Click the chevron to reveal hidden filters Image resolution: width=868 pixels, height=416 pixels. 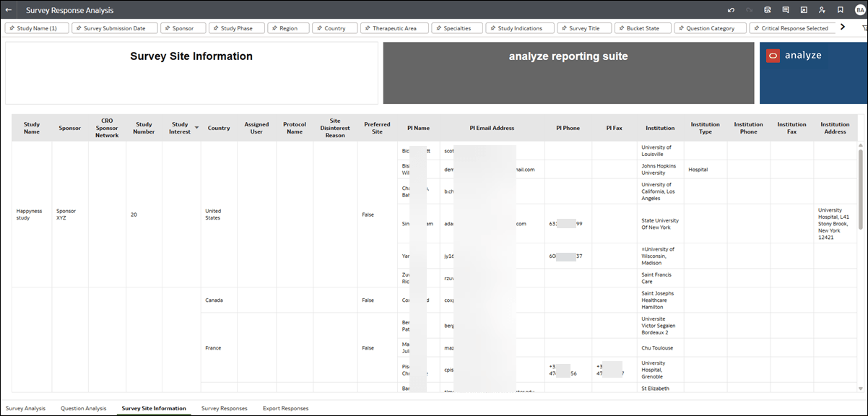point(843,26)
